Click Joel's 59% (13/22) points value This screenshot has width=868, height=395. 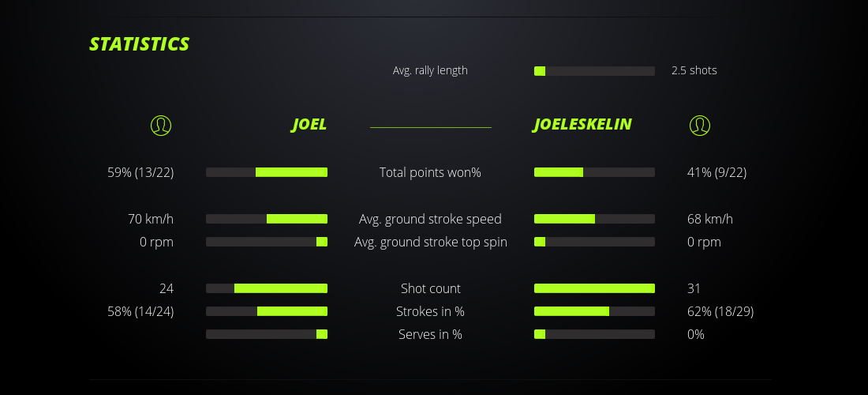point(140,172)
